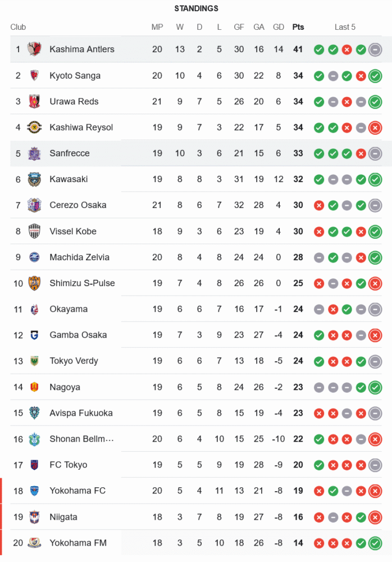Click Kashima Antlers' latest draw result circle
The width and height of the screenshot is (392, 562).
[375, 49]
